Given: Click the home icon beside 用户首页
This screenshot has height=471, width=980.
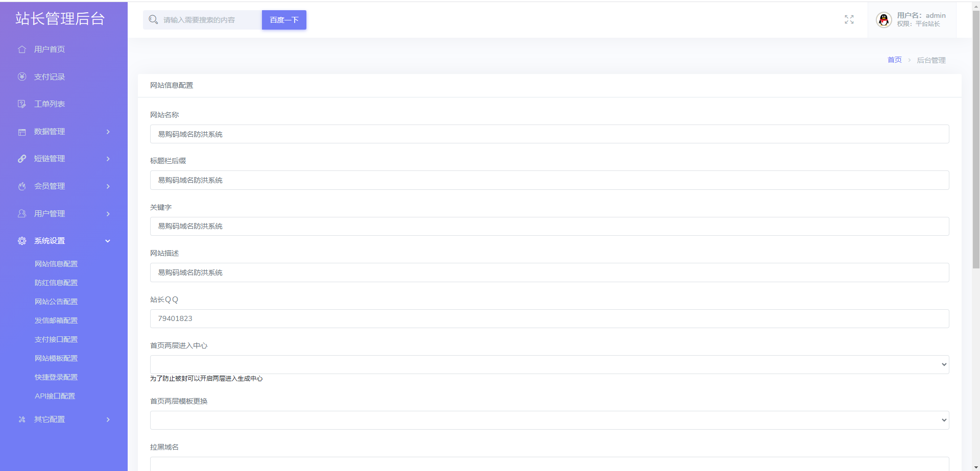Looking at the screenshot, I should pos(22,49).
